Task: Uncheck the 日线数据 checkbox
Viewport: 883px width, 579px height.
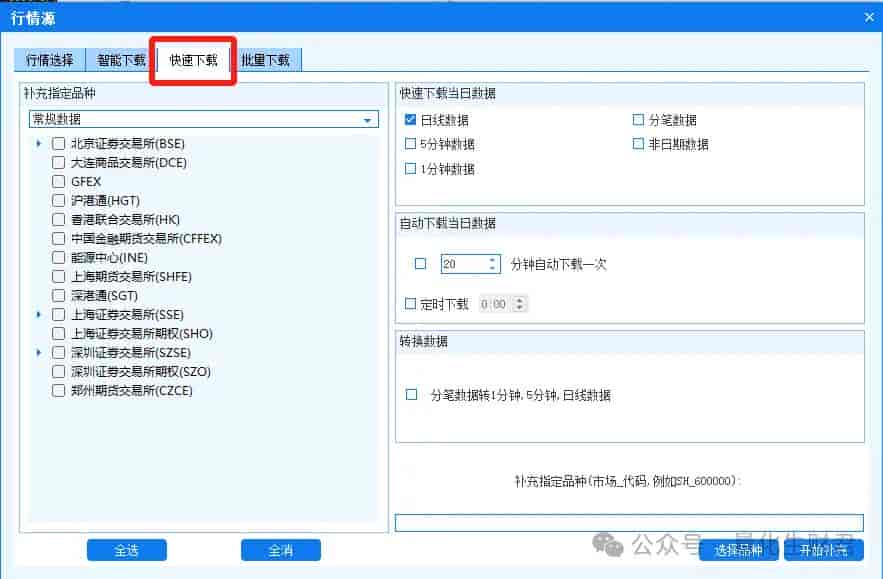Action: pos(411,119)
